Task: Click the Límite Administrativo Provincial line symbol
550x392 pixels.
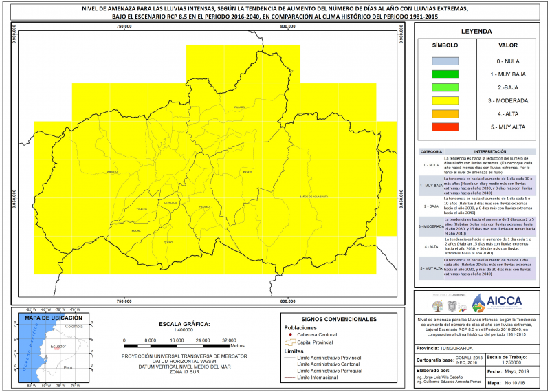Action: click(x=289, y=358)
